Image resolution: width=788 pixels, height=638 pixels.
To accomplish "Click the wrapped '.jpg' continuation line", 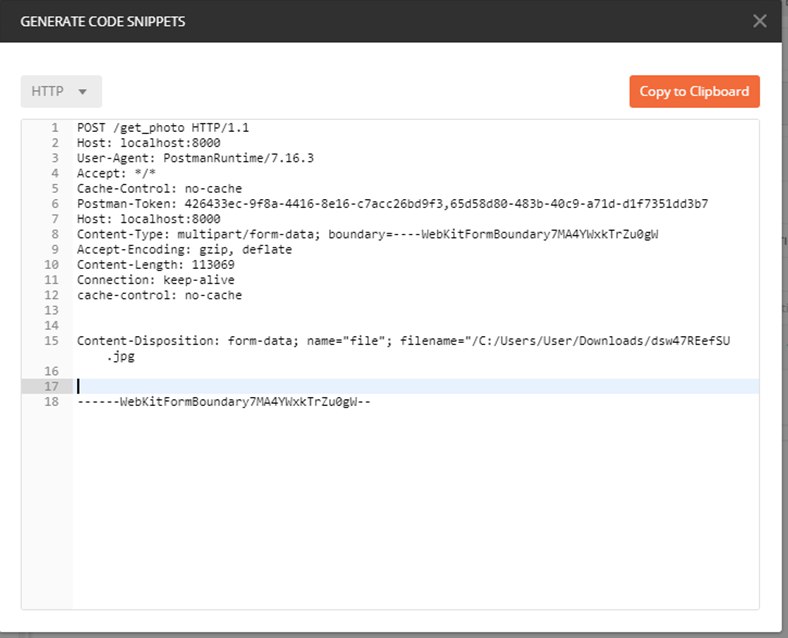I will [121, 356].
